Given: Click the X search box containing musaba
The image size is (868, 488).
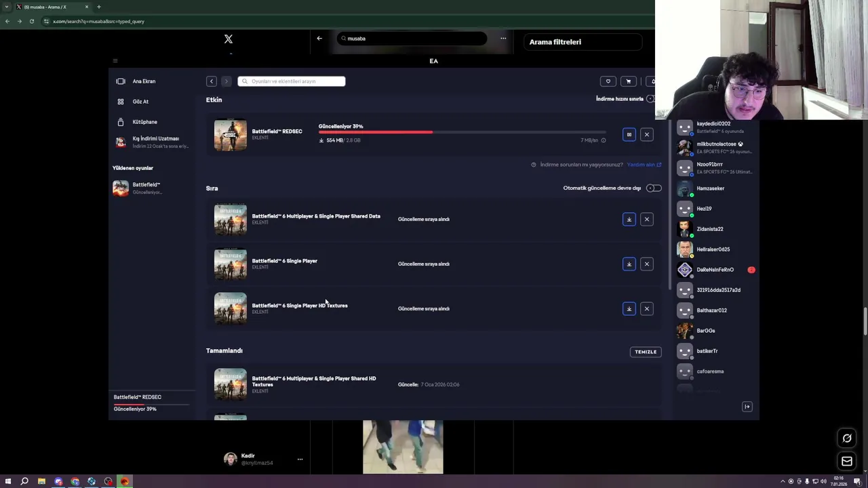Looking at the screenshot, I should click(412, 39).
